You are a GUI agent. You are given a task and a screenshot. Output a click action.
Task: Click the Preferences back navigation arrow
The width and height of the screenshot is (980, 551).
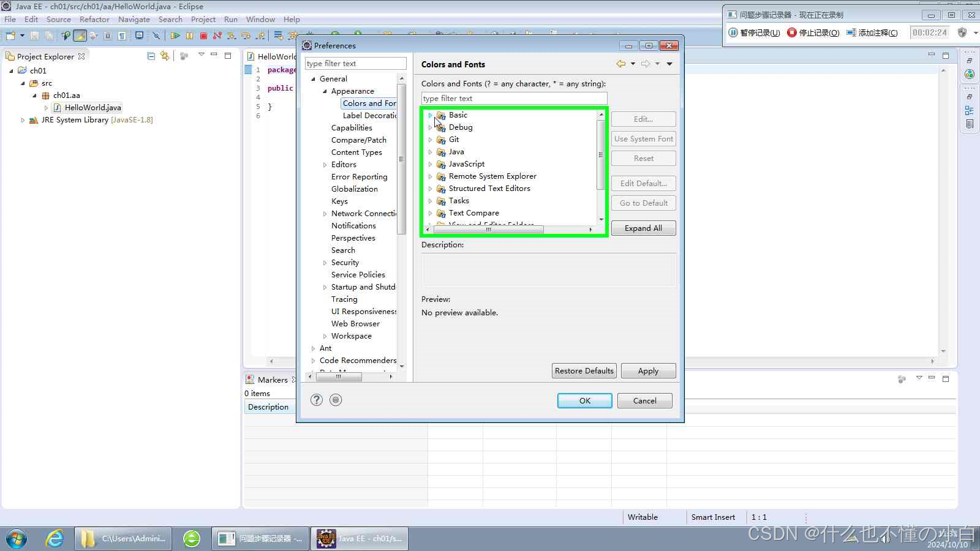(x=621, y=64)
